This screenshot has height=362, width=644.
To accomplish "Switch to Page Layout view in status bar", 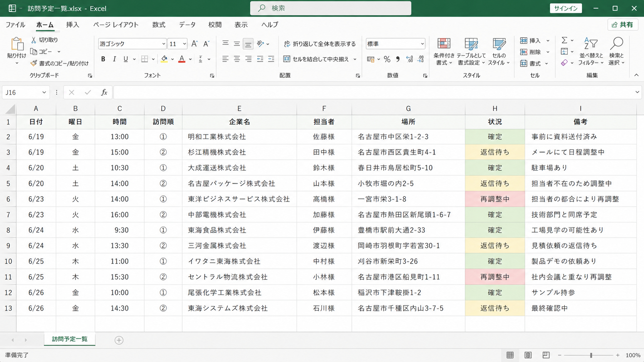I will 528,355.
